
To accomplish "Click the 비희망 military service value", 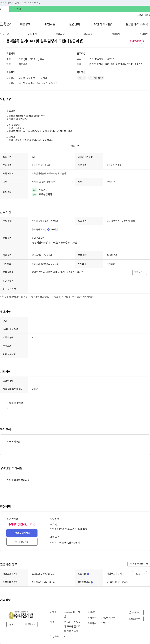I will pos(35,389).
